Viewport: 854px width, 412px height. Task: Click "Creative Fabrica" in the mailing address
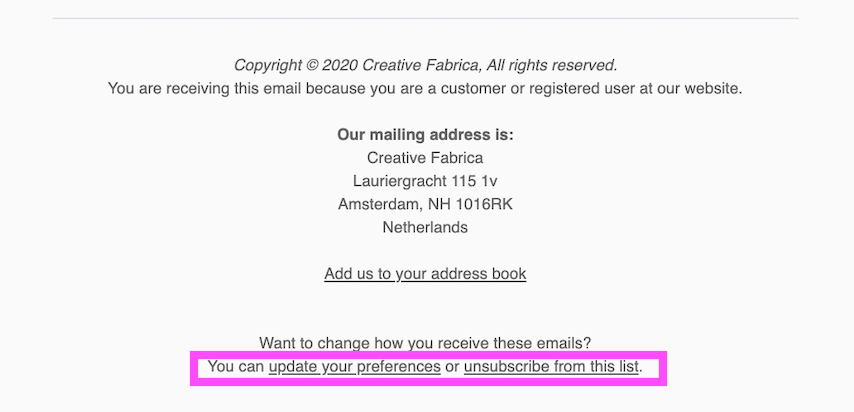tap(425, 158)
